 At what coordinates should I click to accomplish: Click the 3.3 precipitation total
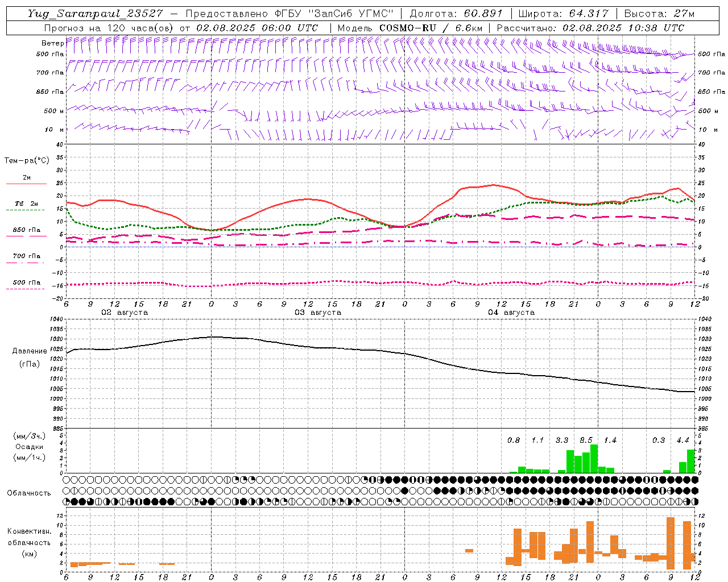click(562, 440)
